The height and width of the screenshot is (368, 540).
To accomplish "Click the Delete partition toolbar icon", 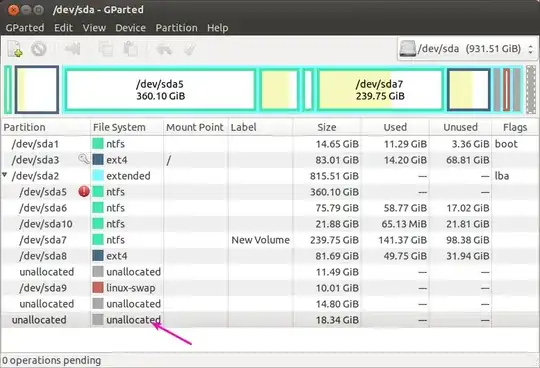I will click(x=39, y=49).
